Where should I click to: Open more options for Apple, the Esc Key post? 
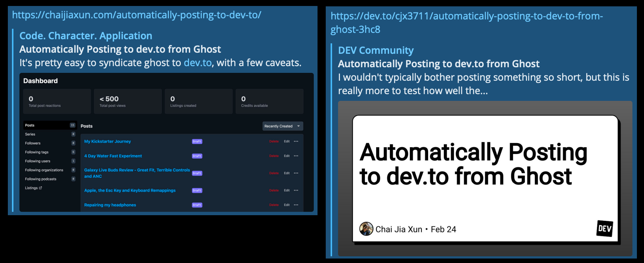296,191
